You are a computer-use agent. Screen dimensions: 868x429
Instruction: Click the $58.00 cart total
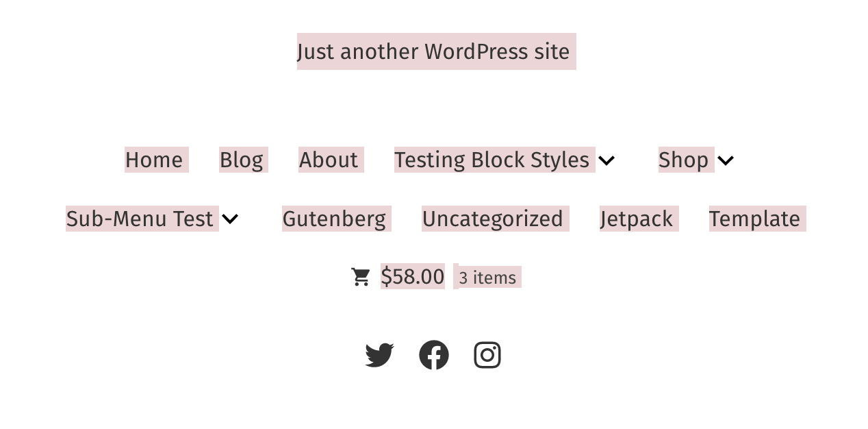tap(412, 276)
